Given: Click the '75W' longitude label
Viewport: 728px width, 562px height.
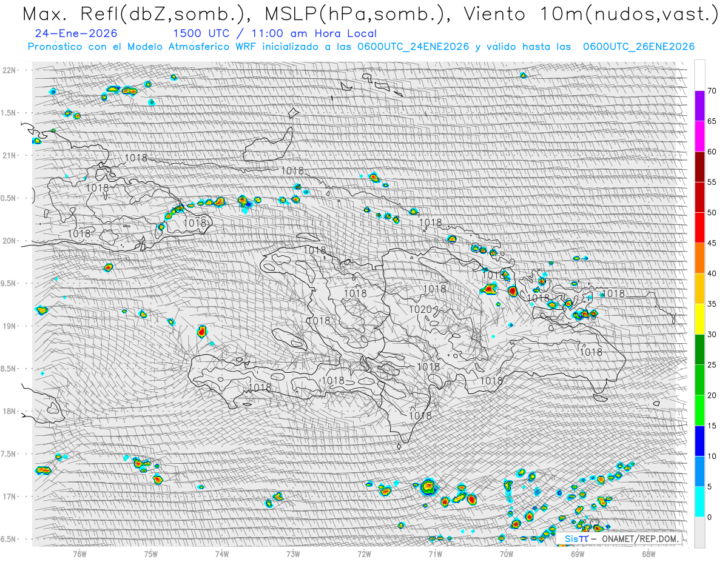Looking at the screenshot, I should [x=151, y=553].
